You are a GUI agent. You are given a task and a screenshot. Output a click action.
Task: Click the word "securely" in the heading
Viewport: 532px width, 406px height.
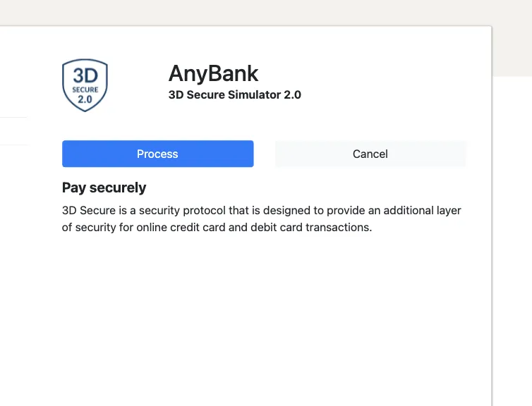(x=118, y=187)
